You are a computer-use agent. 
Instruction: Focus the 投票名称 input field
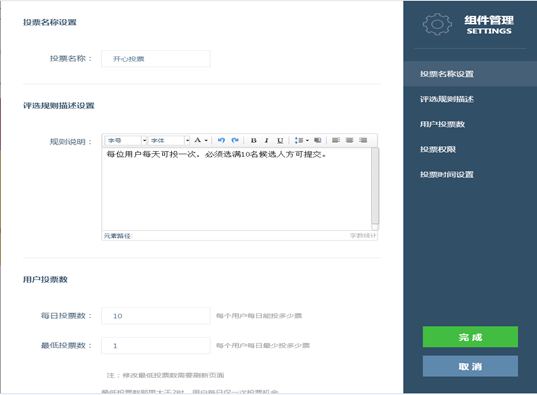(x=156, y=59)
